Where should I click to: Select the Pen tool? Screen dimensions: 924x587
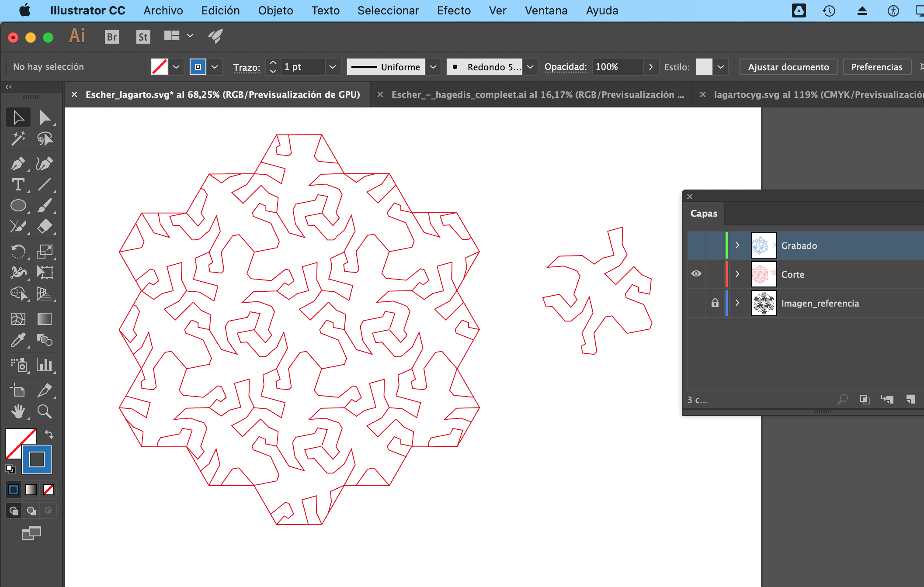(18, 164)
